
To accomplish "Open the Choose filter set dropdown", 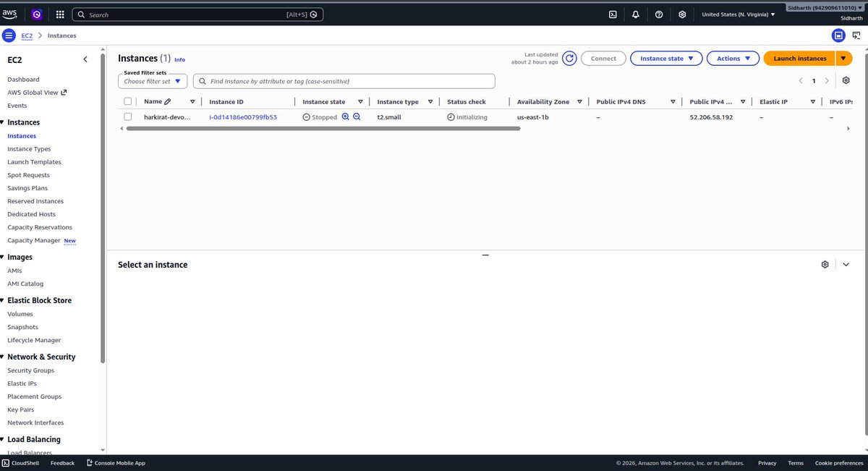I will pos(153,81).
